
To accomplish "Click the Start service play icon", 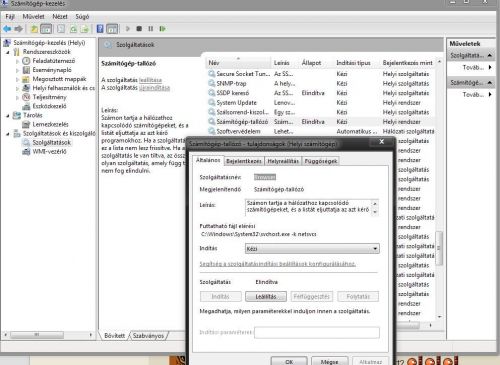I will tap(127, 29).
